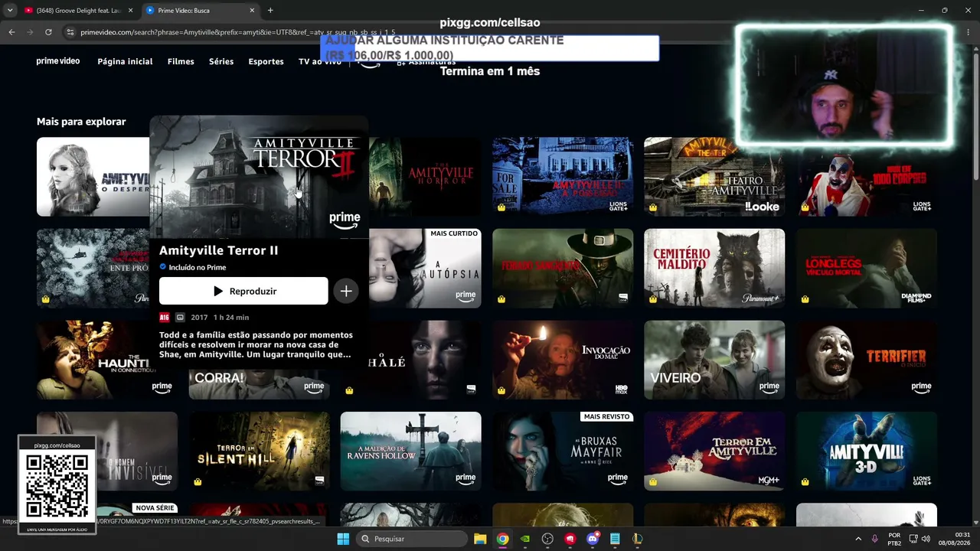Go to the Filmes section
The width and height of the screenshot is (980, 551).
tap(181, 61)
